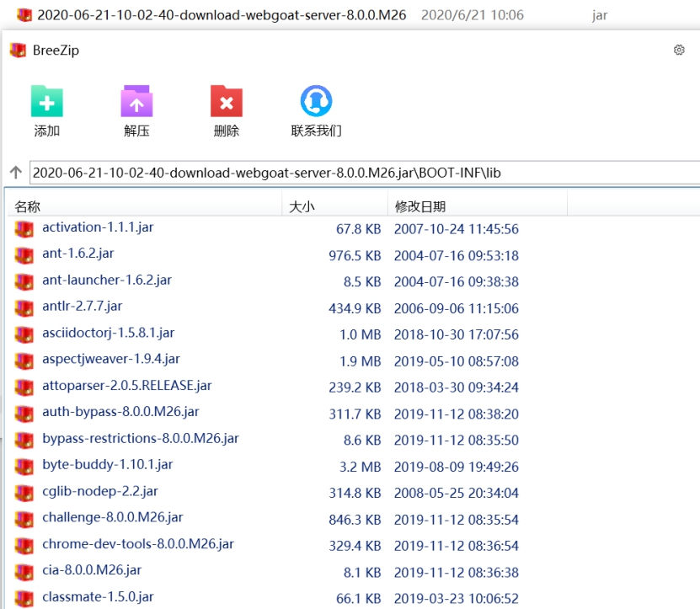Click the Extract (解压) icon

coord(136,101)
